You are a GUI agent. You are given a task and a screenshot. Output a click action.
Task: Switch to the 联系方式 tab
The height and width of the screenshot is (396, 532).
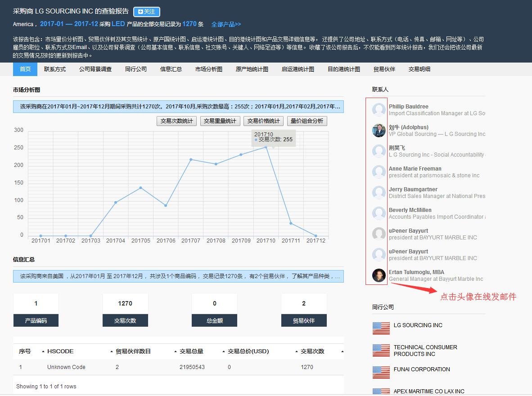point(54,69)
